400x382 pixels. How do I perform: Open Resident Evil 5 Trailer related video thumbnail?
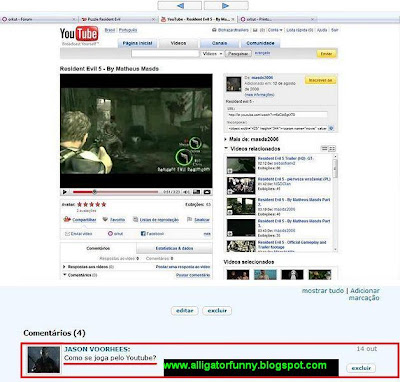(241, 165)
